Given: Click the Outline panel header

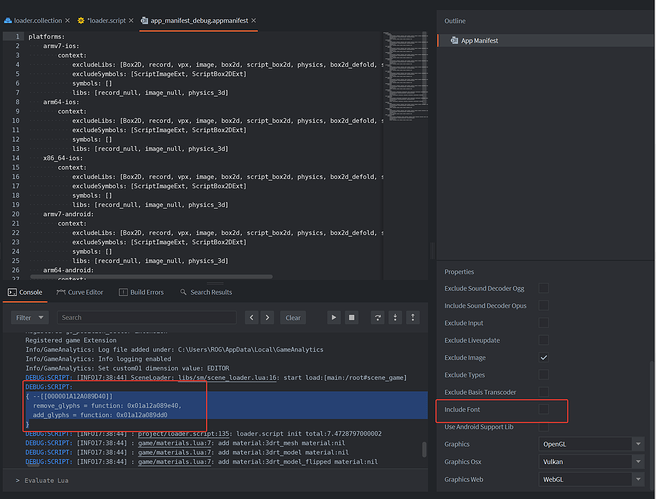Looking at the screenshot, I should [455, 21].
